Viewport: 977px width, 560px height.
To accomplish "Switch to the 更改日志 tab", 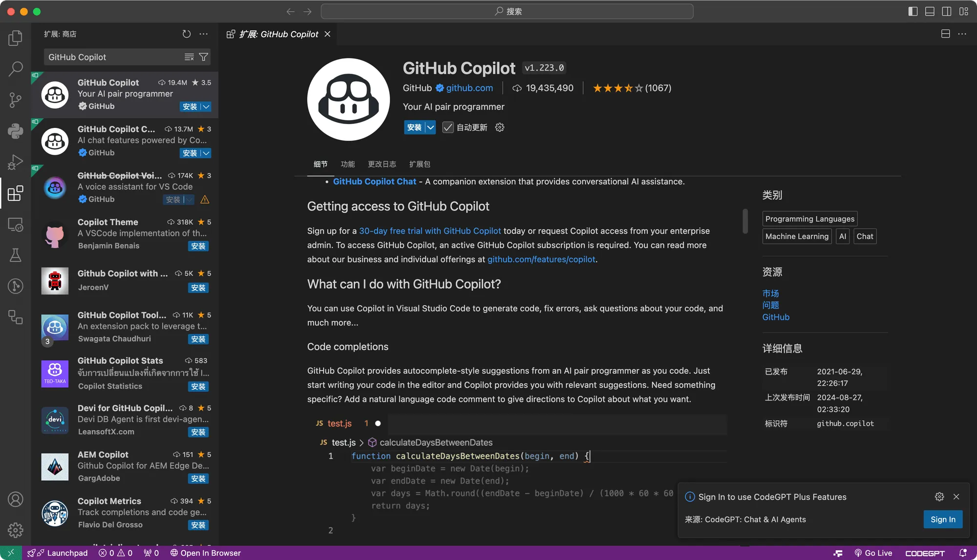I will click(x=382, y=164).
